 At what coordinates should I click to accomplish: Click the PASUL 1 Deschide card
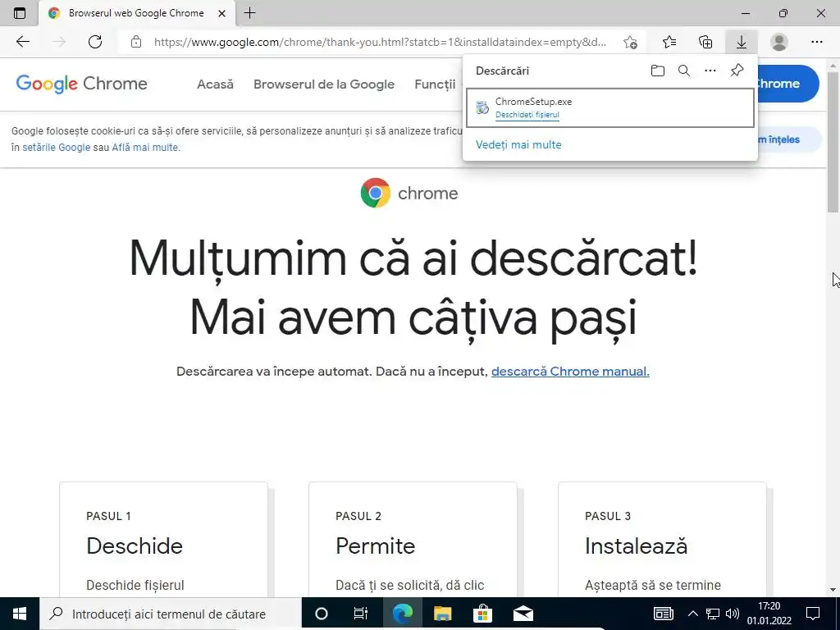[163, 540]
